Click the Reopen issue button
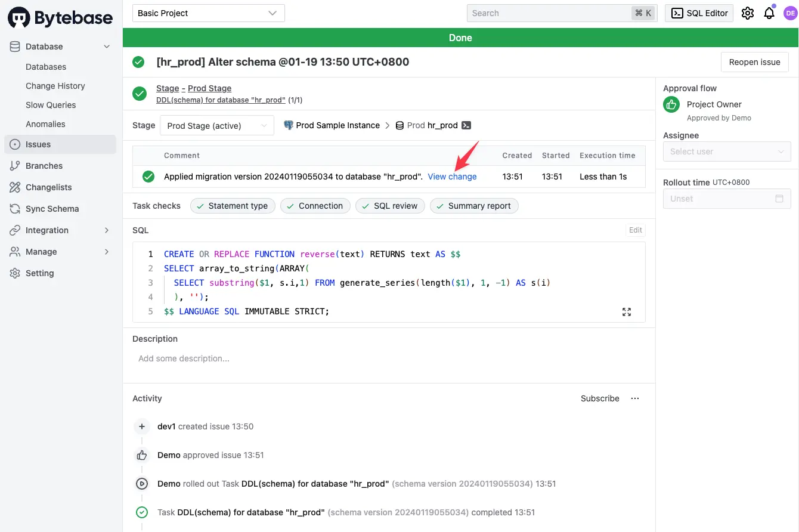The width and height of the screenshot is (799, 532). click(755, 62)
